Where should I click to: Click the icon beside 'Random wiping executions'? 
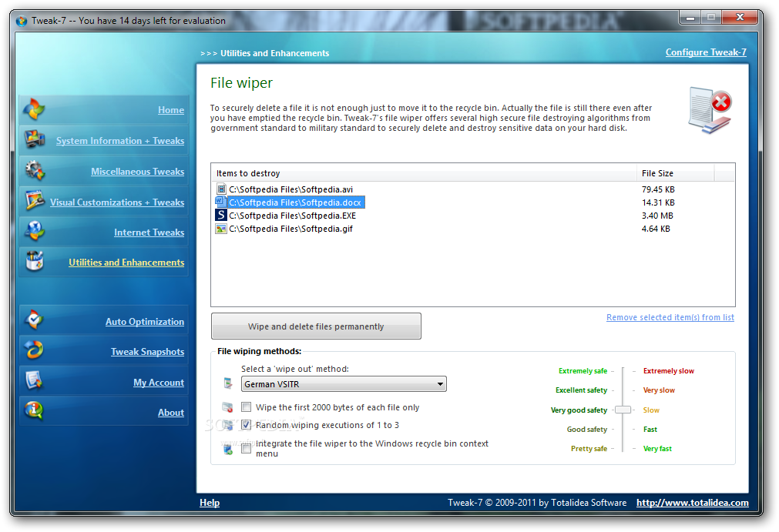click(227, 425)
